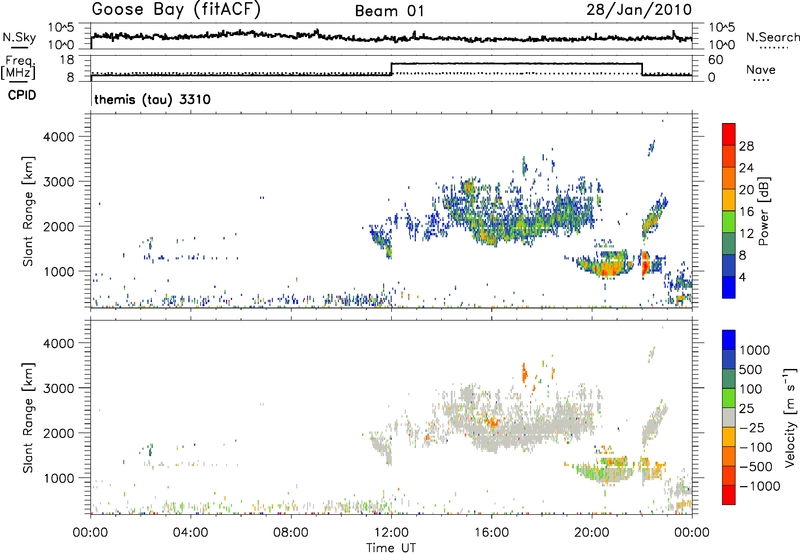Click the "1000" tick on the velocity panel
The image size is (800, 554).
click(58, 478)
